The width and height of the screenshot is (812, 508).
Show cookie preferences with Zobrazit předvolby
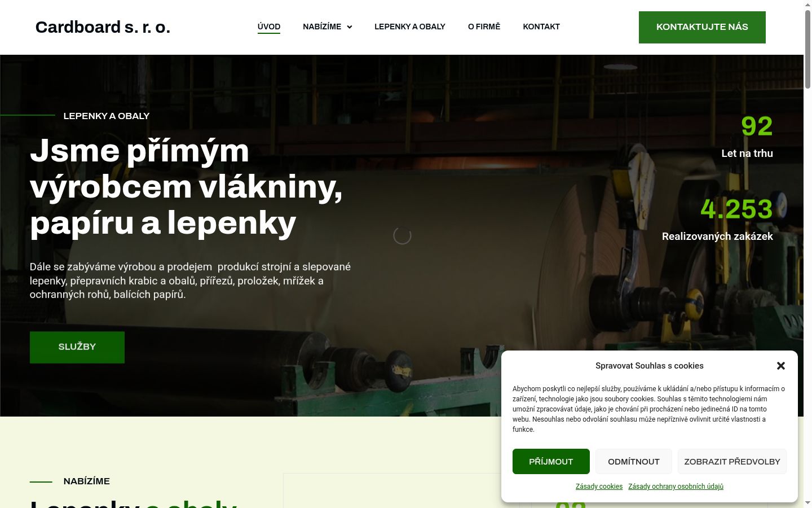[x=732, y=462]
